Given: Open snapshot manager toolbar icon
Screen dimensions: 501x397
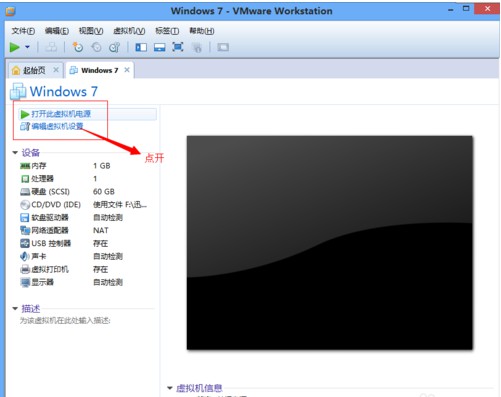Looking at the screenshot, I should (114, 47).
